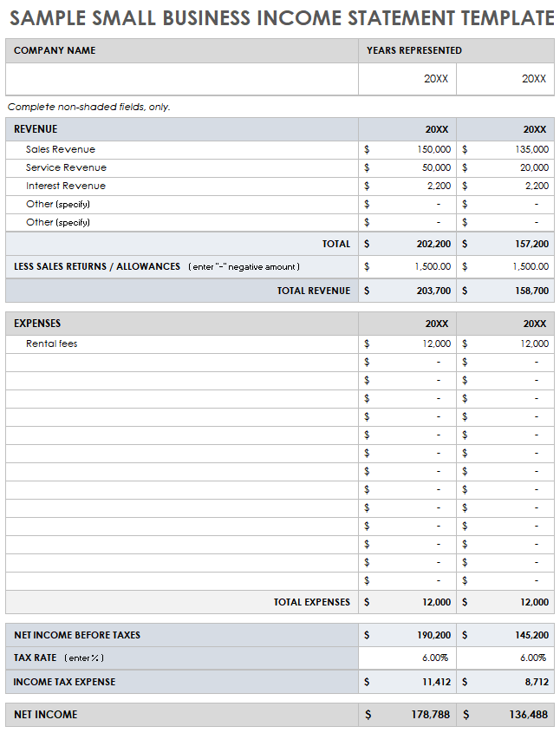Image resolution: width=560 pixels, height=733 pixels.
Task: Click the Sales Revenue cell showing 135,000
Action: 531,149
